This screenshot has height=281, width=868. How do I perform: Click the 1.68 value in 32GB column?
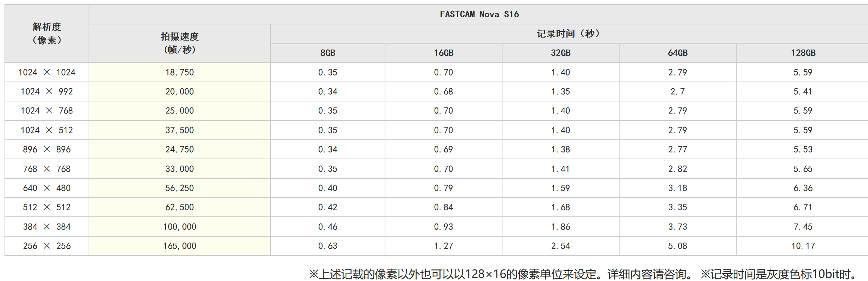tap(561, 207)
